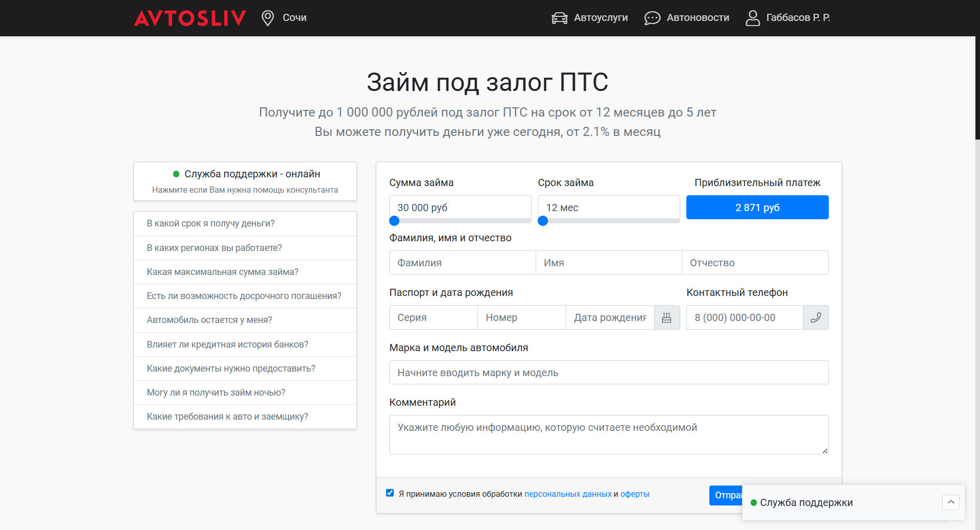Viewport: 980px width, 530px height.
Task: Expand 'Какие требования к авто и заемщику?'
Action: 245,417
